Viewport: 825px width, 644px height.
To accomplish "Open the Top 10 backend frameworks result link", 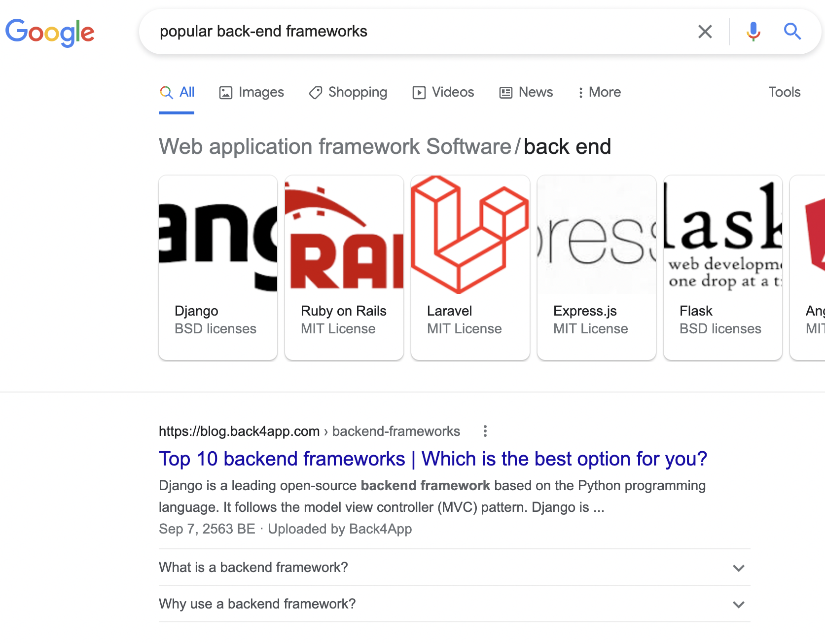I will (x=433, y=459).
